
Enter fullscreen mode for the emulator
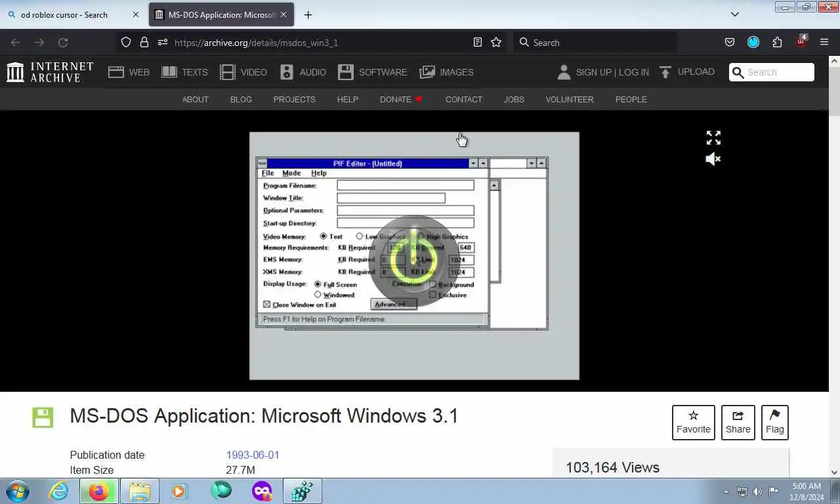tap(713, 138)
